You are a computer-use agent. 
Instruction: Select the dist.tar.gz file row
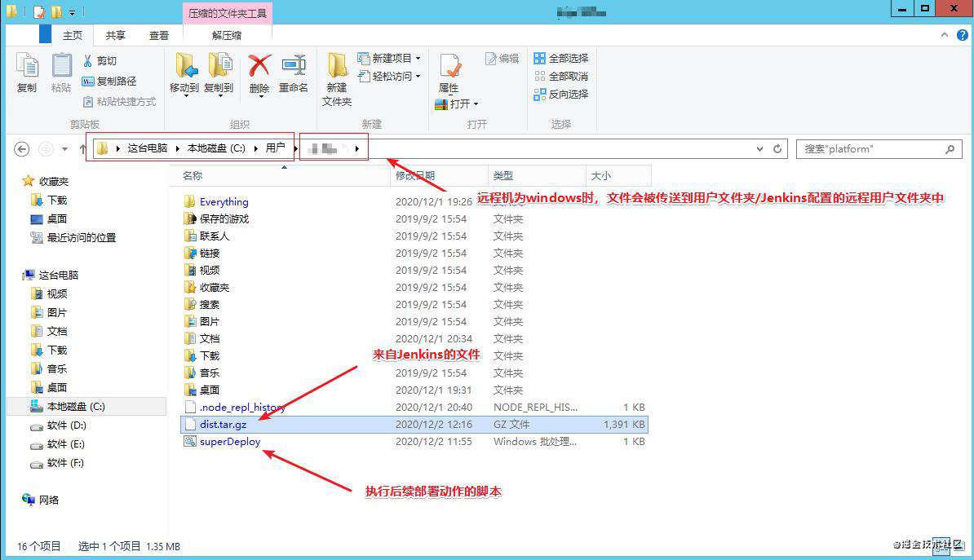(x=414, y=425)
